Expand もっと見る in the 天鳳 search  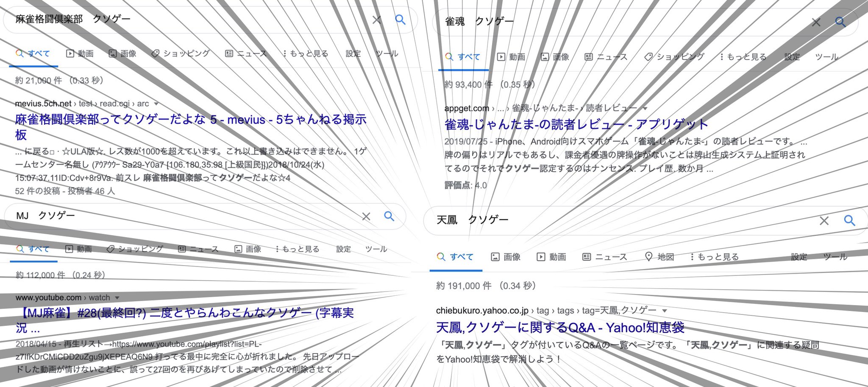click(715, 257)
